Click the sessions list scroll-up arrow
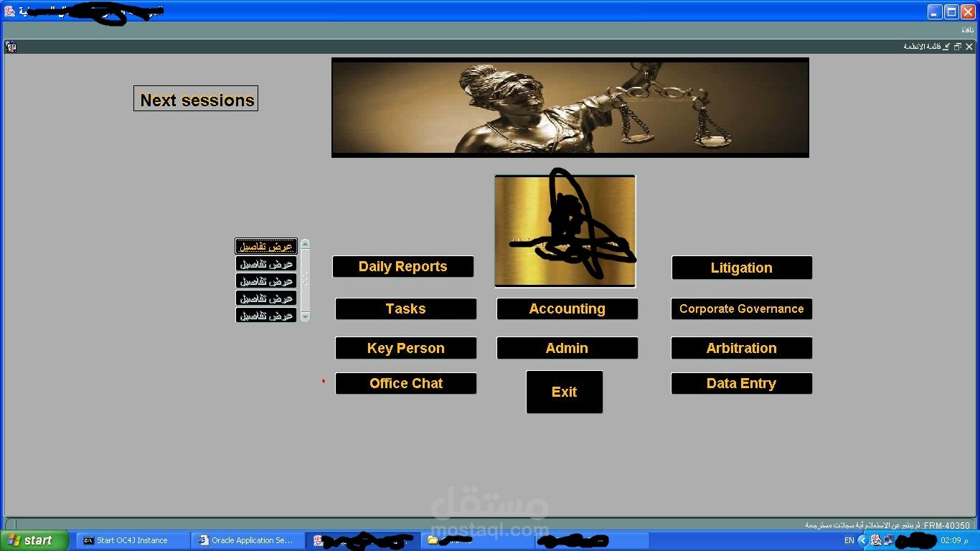Screen dimensions: 980x551 305,244
